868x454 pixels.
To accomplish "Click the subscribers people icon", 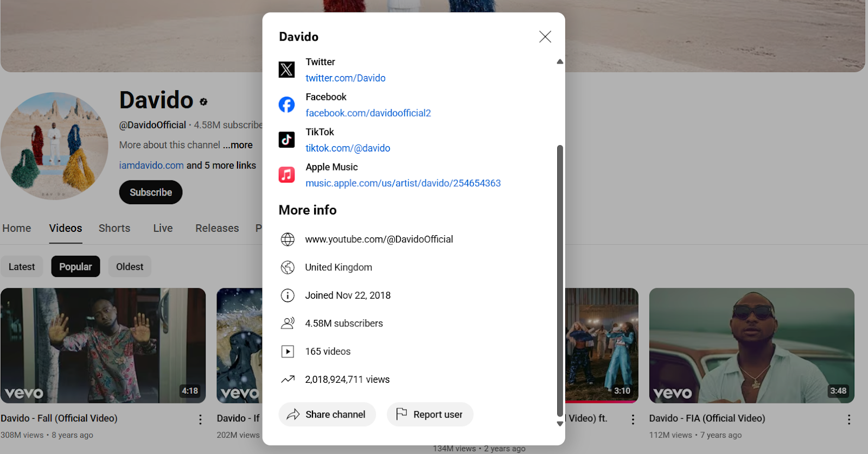I will click(x=288, y=323).
